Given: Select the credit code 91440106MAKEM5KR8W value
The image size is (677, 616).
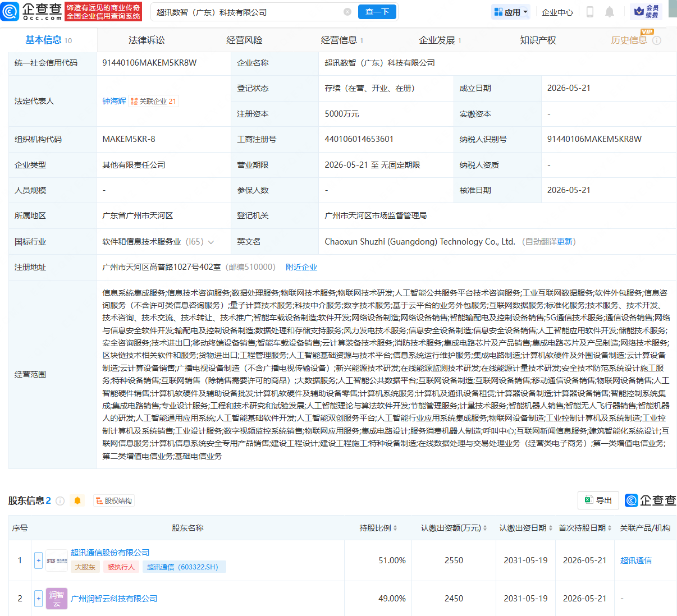Looking at the screenshot, I should coord(149,63).
